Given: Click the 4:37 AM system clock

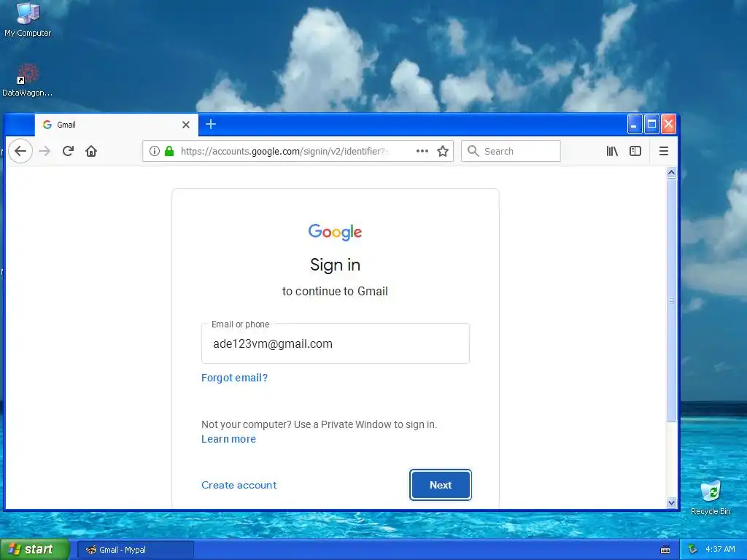Looking at the screenshot, I should pos(720,549).
